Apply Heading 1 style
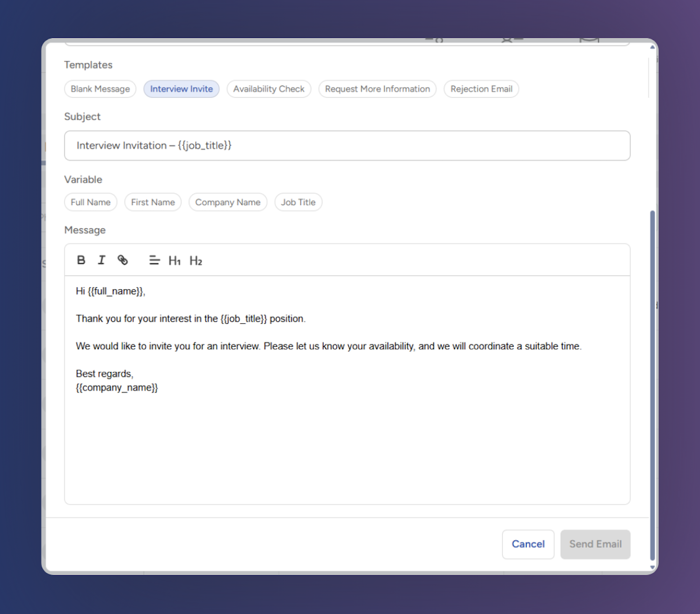 click(x=175, y=261)
